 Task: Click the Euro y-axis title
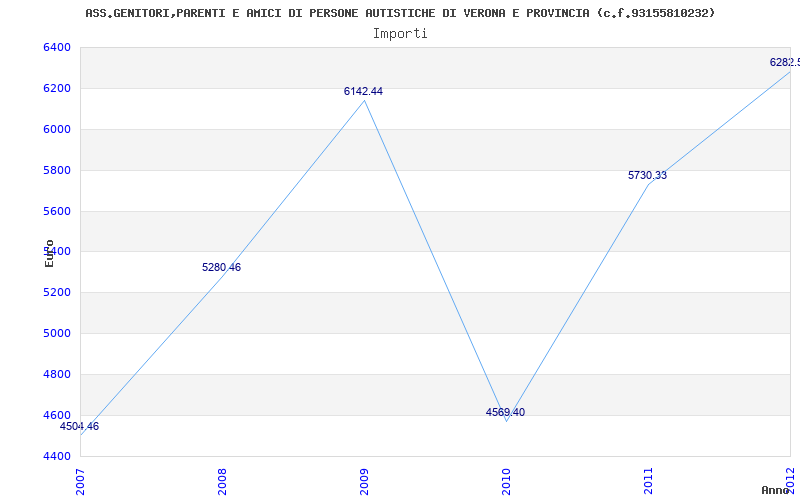[49, 253]
